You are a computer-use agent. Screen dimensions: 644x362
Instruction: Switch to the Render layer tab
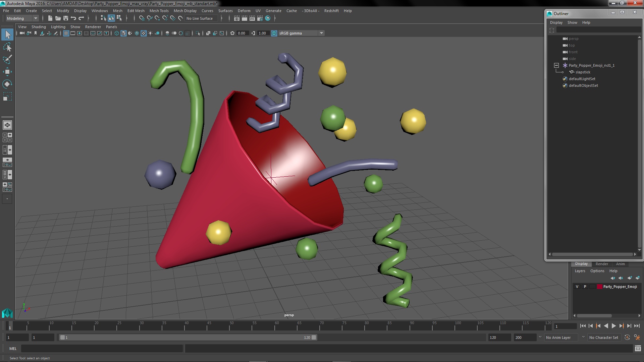[x=601, y=264]
